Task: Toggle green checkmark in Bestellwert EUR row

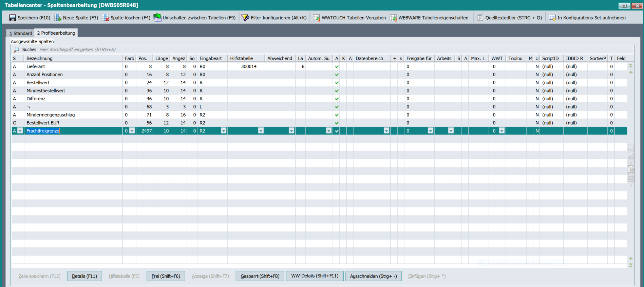Action: click(337, 123)
